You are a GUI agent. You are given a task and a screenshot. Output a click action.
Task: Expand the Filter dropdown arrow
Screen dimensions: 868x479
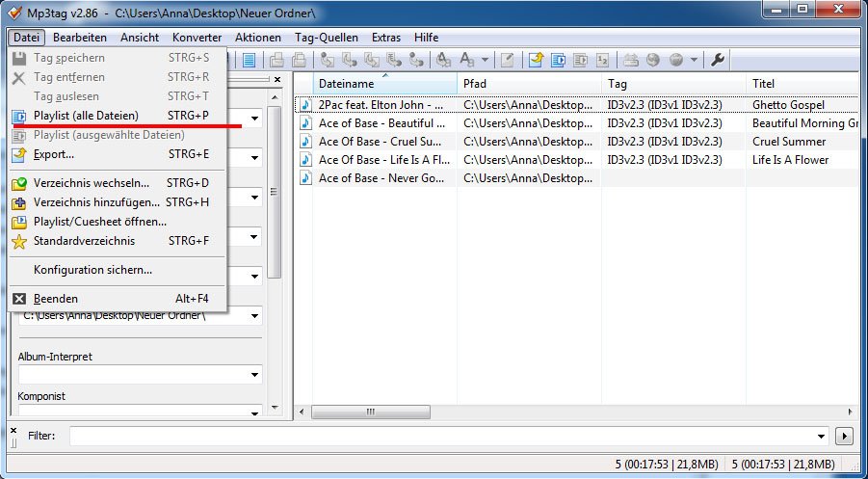tap(821, 436)
